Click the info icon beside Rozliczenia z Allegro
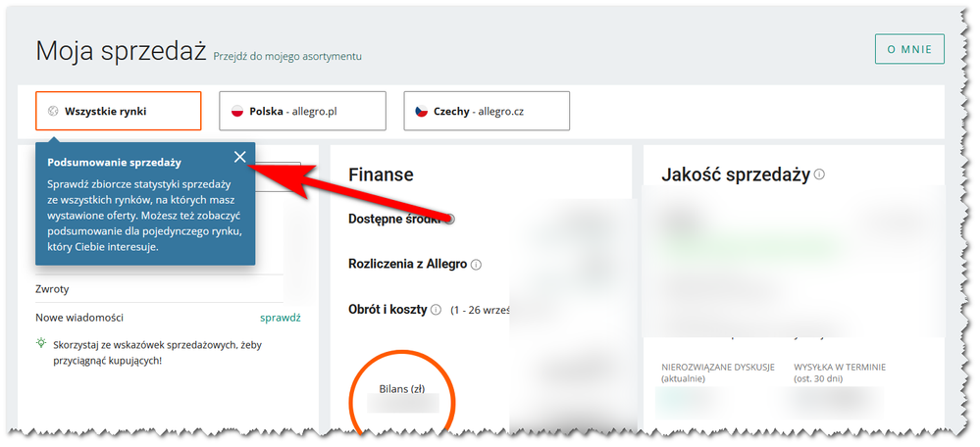The height and width of the screenshot is (447, 980). tap(476, 265)
